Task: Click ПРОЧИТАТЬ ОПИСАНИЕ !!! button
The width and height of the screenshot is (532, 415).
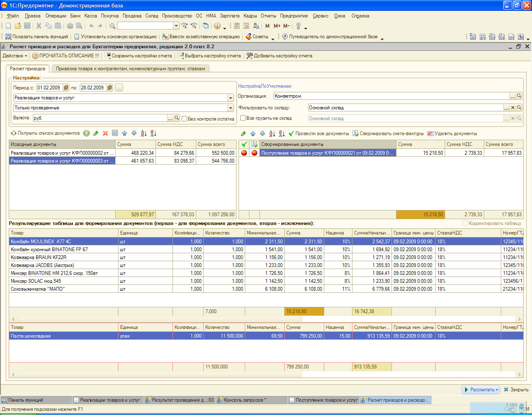Action: (x=66, y=56)
